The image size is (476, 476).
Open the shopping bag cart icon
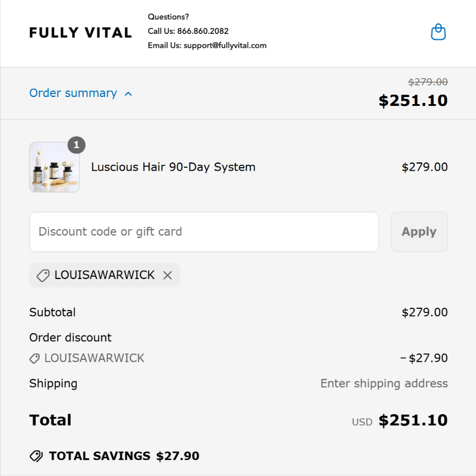[439, 32]
